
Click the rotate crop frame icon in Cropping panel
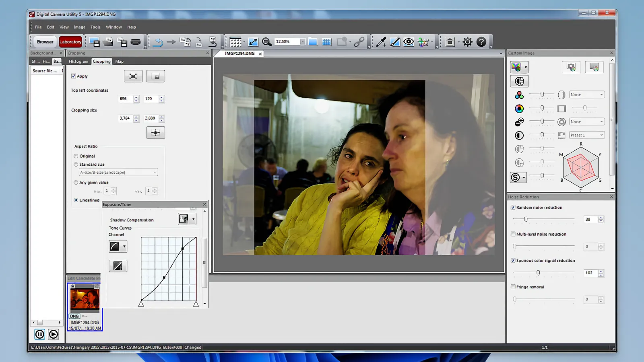click(133, 76)
